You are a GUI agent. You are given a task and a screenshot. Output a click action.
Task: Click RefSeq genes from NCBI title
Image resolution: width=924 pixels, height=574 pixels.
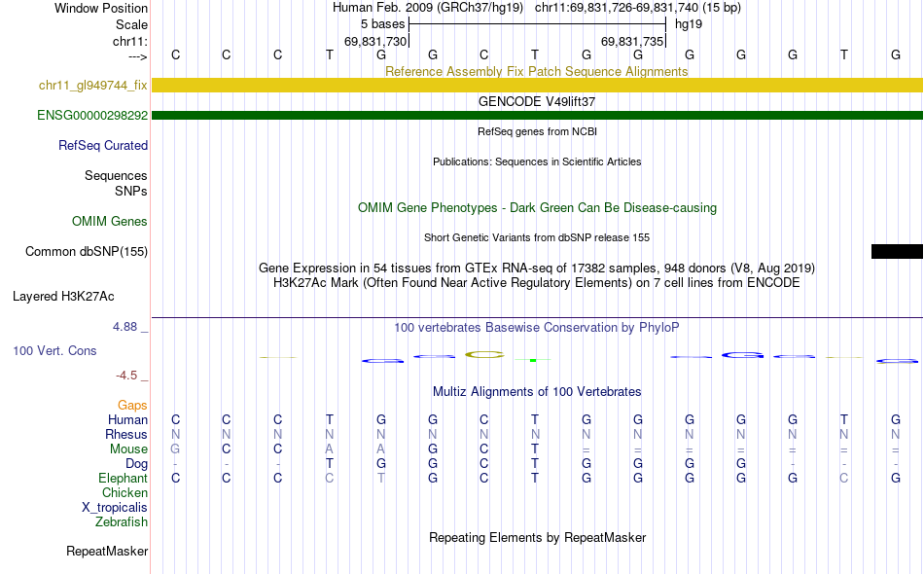point(537,131)
